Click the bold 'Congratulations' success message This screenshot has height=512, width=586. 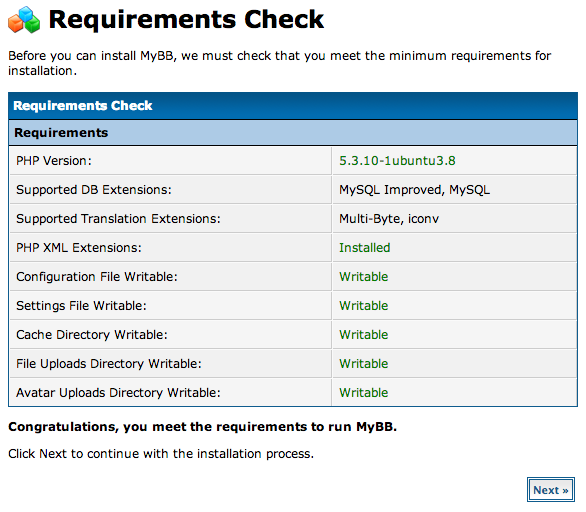(x=203, y=427)
